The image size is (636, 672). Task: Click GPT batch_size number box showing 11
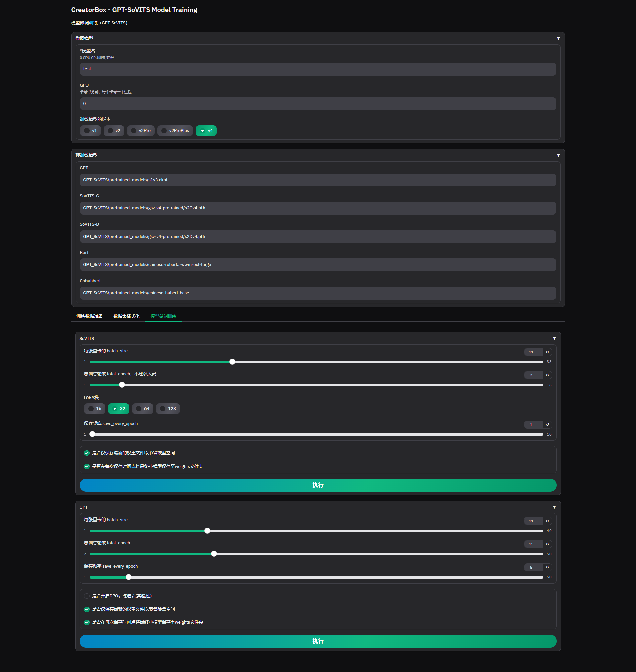(534, 521)
